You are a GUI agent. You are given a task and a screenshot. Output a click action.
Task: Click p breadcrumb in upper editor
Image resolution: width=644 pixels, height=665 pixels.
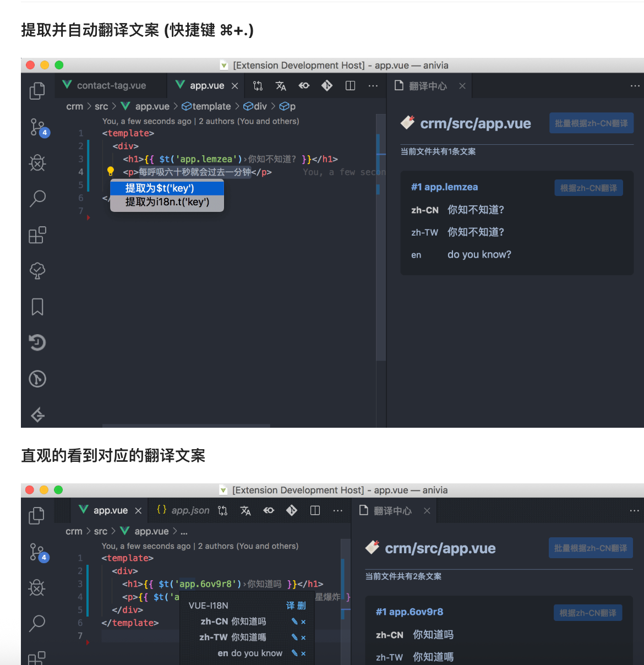[287, 106]
